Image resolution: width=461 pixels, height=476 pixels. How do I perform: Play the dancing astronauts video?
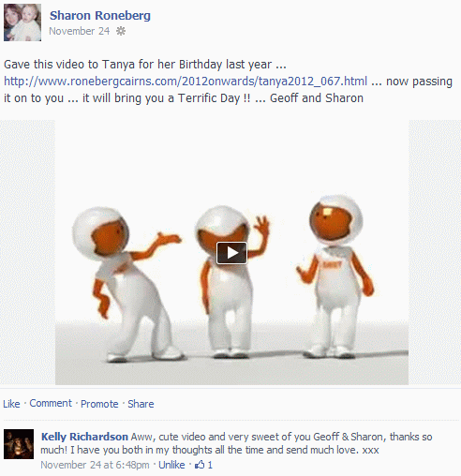point(231,253)
